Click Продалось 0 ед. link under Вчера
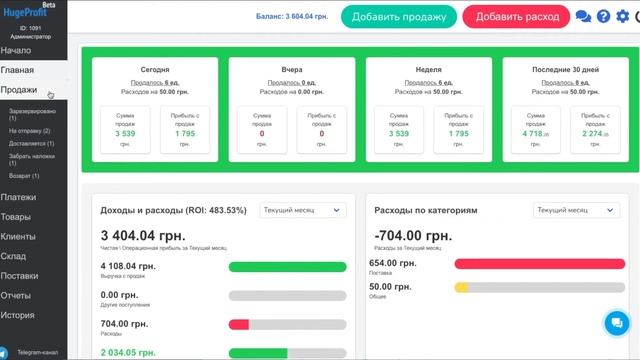This screenshot has width=640, height=360. click(291, 82)
